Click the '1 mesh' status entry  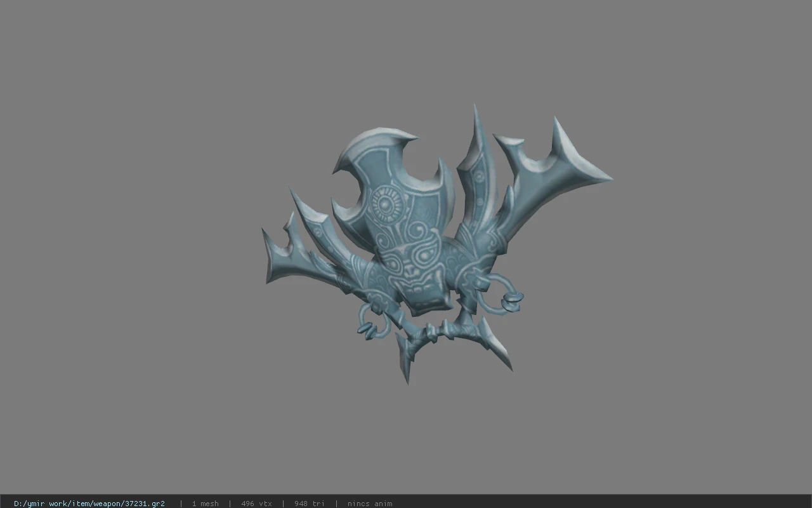click(x=206, y=504)
